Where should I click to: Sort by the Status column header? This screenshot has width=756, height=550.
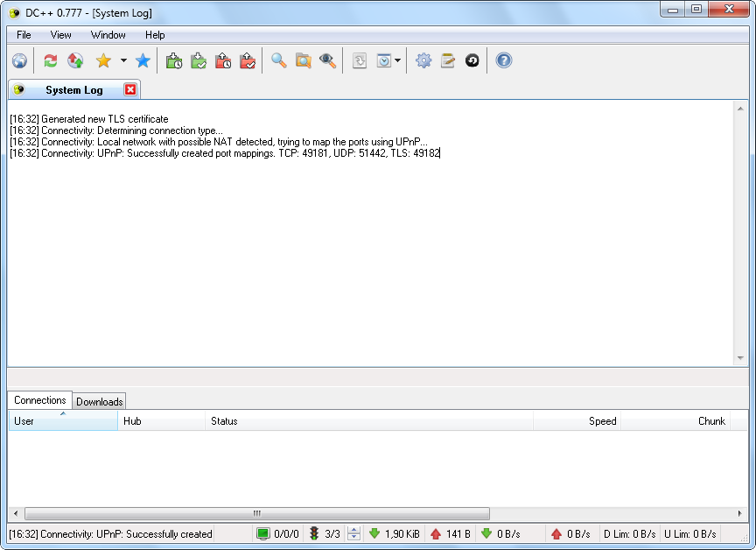(369, 421)
